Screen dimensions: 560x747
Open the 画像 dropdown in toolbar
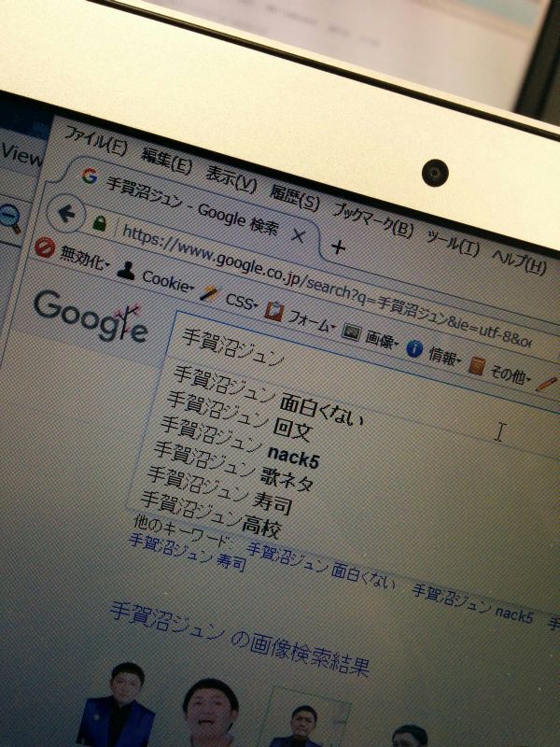[x=382, y=340]
